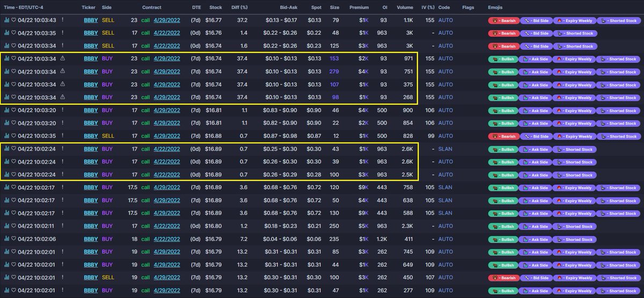This screenshot has height=298, width=644.
Task: Sort by the Ticker column header
Action: click(89, 8)
